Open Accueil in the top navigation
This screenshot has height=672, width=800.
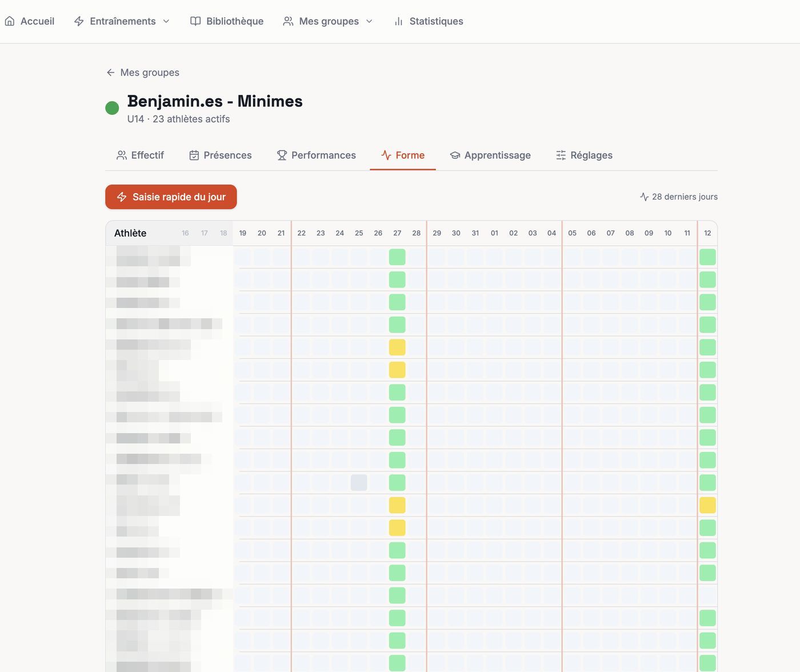click(x=30, y=21)
